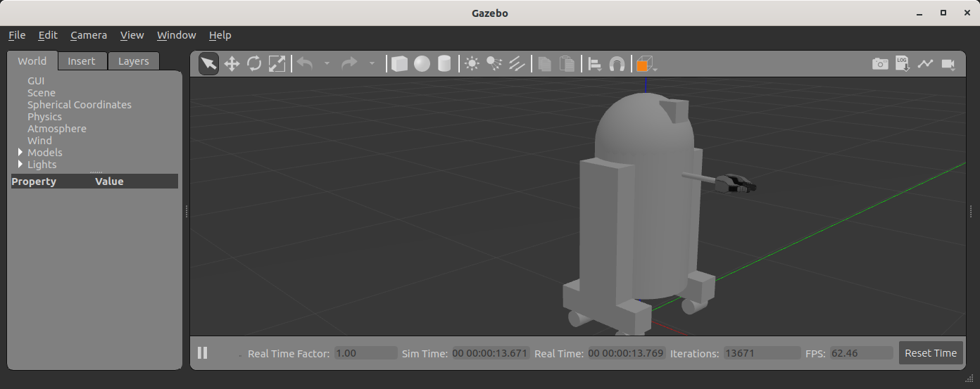Screen dimensions: 980x389
Task: Take a screenshot with camera icon
Action: tap(880, 64)
